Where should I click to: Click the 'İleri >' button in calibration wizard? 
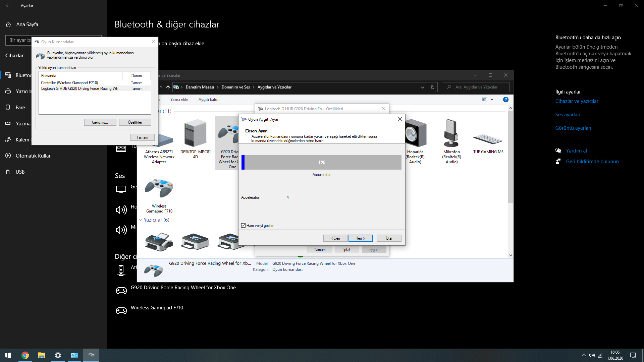click(361, 238)
